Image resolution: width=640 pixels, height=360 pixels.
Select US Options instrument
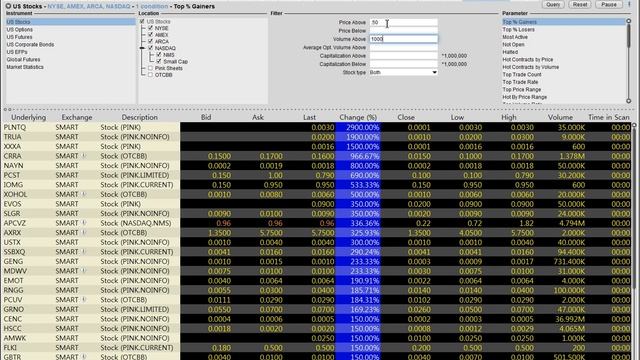pos(20,29)
